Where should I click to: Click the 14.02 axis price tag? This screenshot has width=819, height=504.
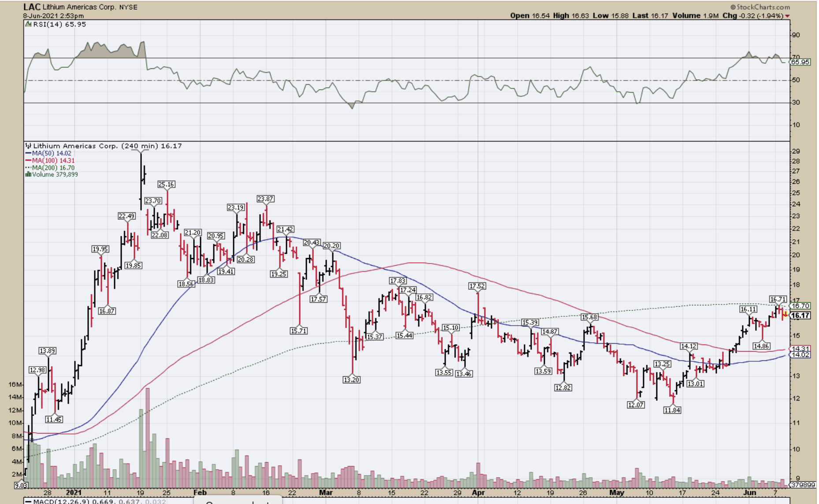800,355
